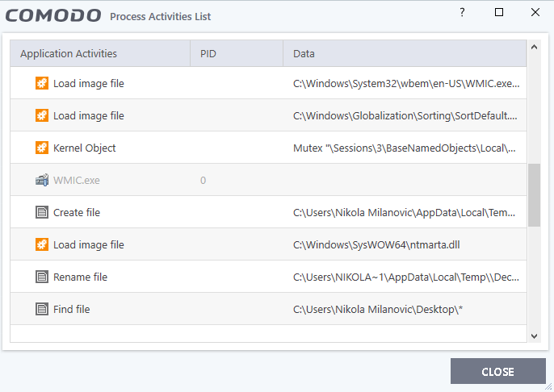The image size is (554, 392).
Task: Click the scrollbar up arrow
Action: pos(535,47)
